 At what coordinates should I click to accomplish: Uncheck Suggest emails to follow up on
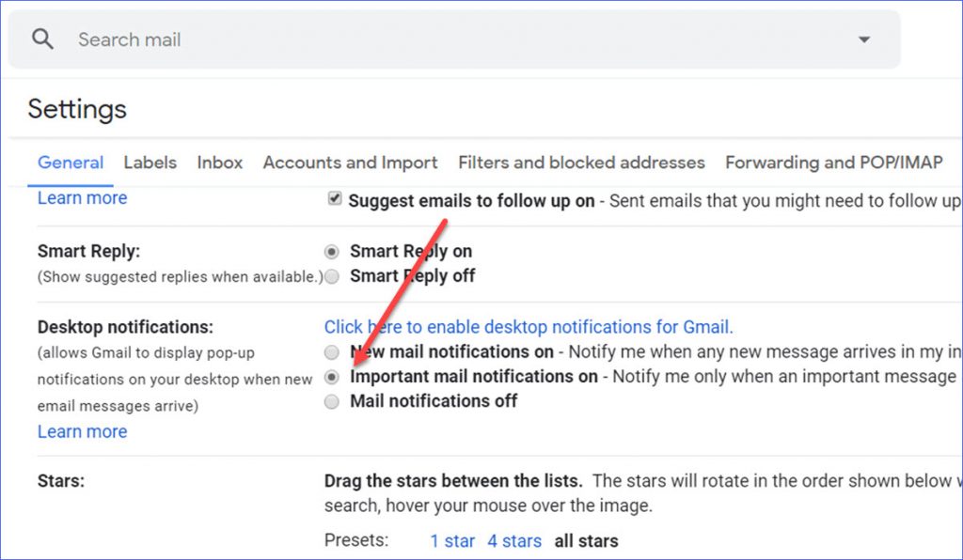pyautogui.click(x=335, y=198)
